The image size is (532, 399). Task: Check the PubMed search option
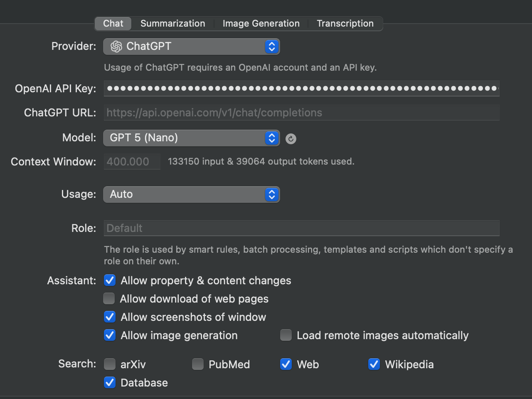tap(198, 365)
